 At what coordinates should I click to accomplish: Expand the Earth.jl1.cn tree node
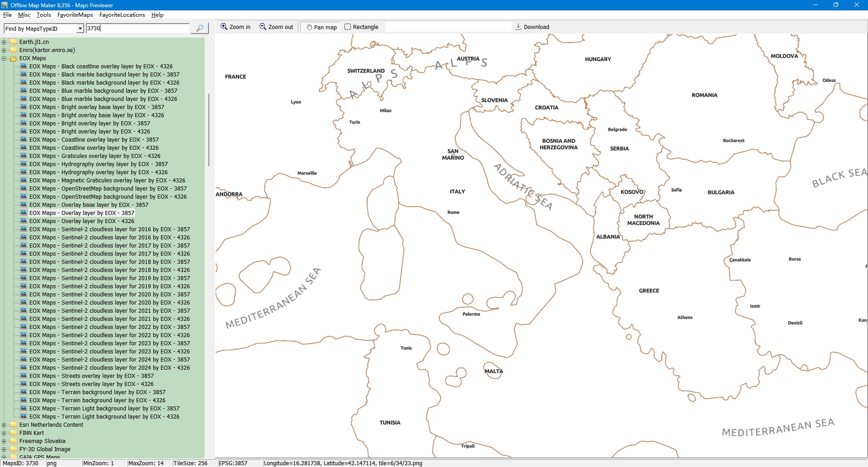(4, 42)
